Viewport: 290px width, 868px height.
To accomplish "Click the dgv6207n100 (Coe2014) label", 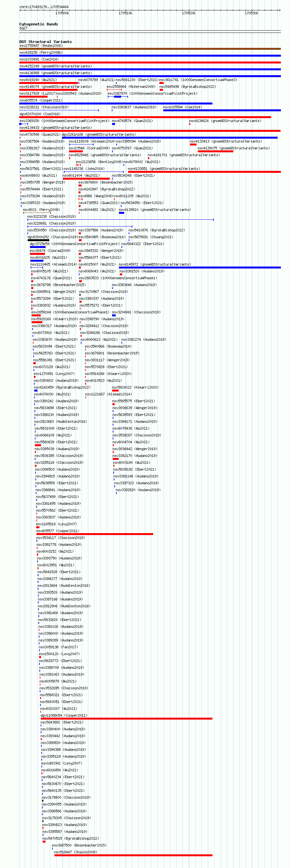I will [40, 114].
